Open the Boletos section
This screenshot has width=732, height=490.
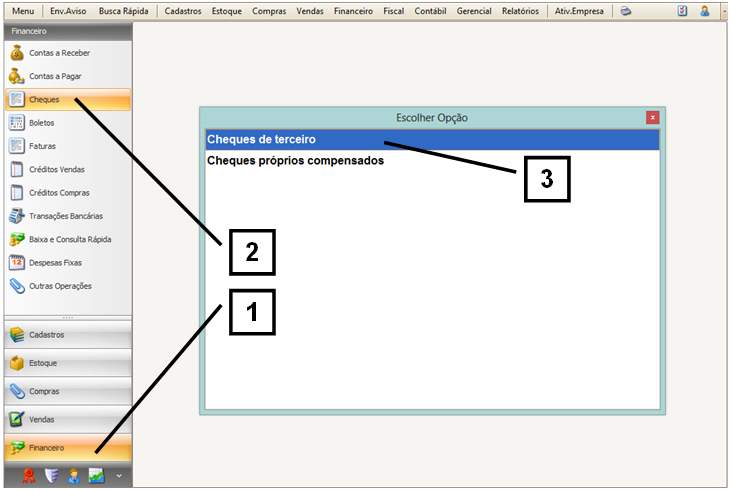pos(42,123)
